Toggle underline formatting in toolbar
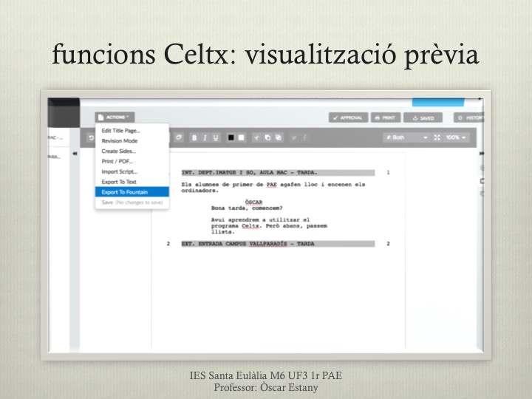Screen dimensions: 532x399 [x=216, y=137]
